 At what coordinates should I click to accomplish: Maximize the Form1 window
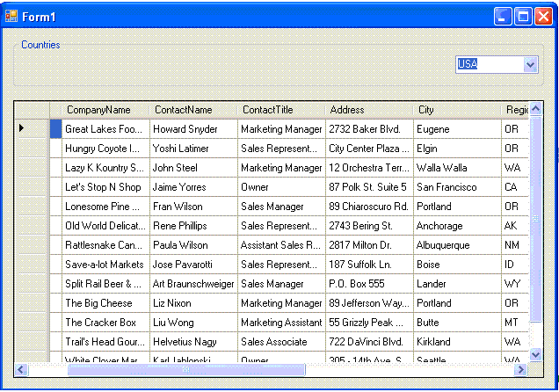tap(523, 17)
